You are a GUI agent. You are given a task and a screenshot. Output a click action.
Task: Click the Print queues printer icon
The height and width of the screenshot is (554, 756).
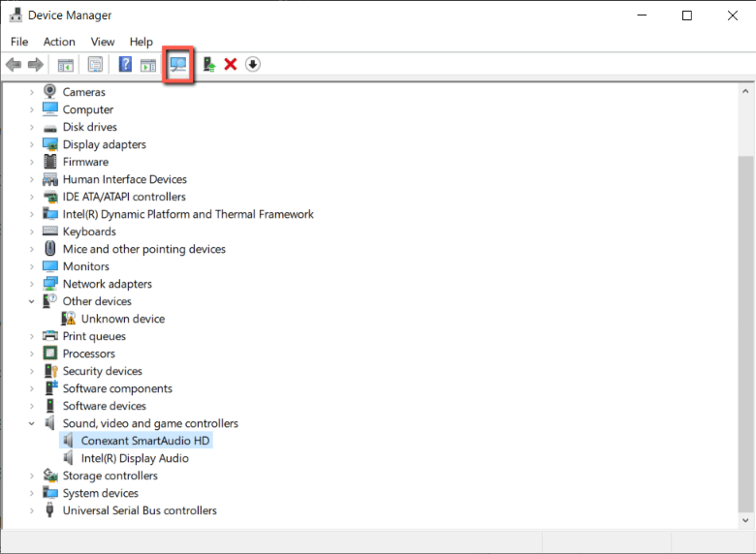49,335
